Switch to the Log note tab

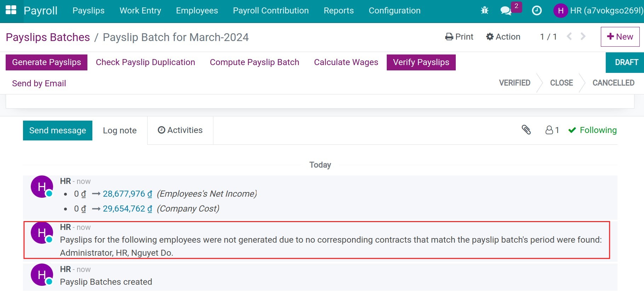[120, 130]
